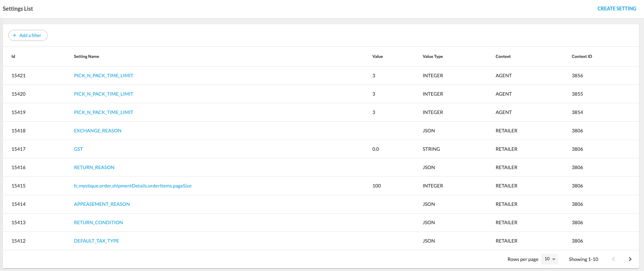Open the RETURN_CONDITION setting link
Screen dimensions: 644x271
point(98,222)
